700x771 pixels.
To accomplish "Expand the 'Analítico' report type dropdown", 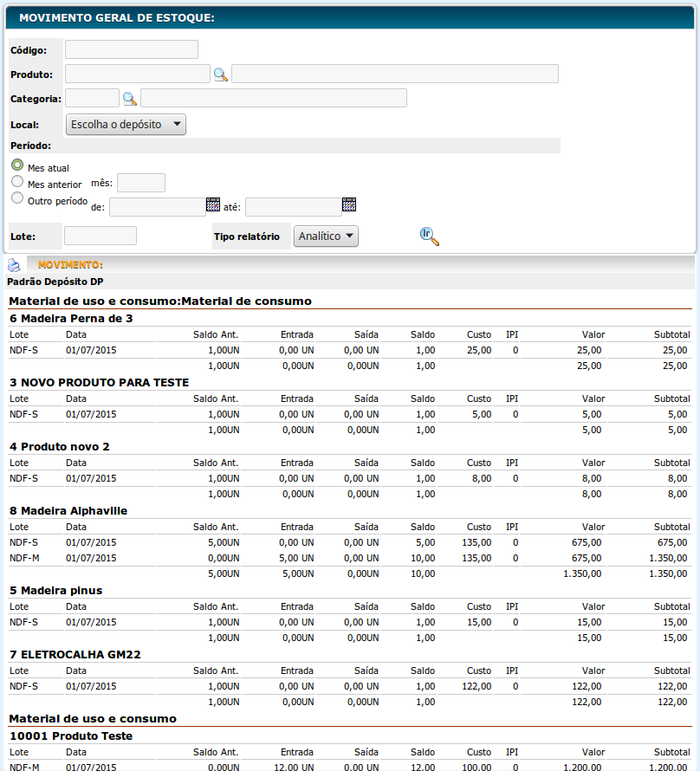I will (326, 236).
